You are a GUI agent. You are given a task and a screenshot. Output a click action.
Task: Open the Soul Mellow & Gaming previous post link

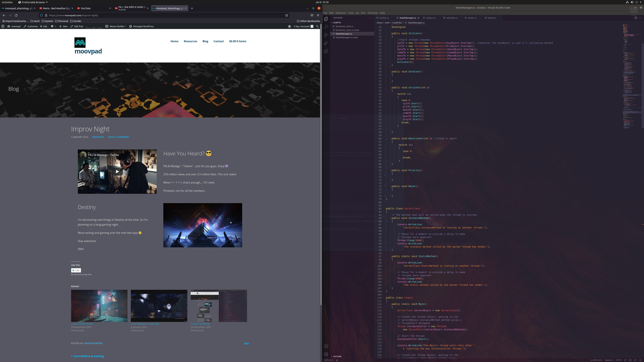point(87,356)
